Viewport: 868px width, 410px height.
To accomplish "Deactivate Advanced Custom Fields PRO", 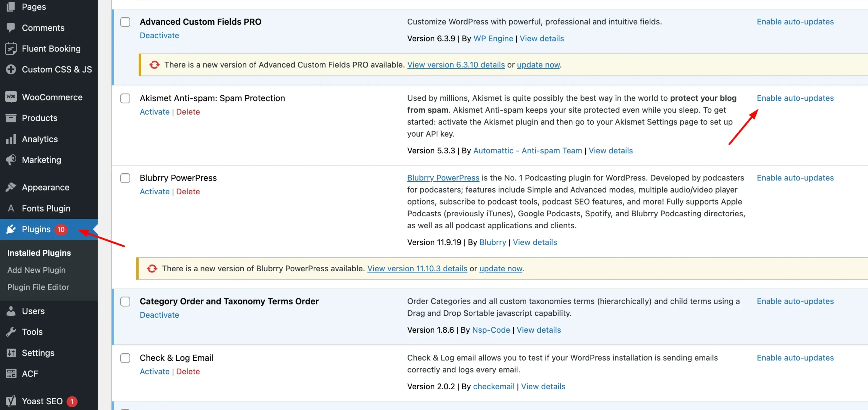I will (x=159, y=35).
